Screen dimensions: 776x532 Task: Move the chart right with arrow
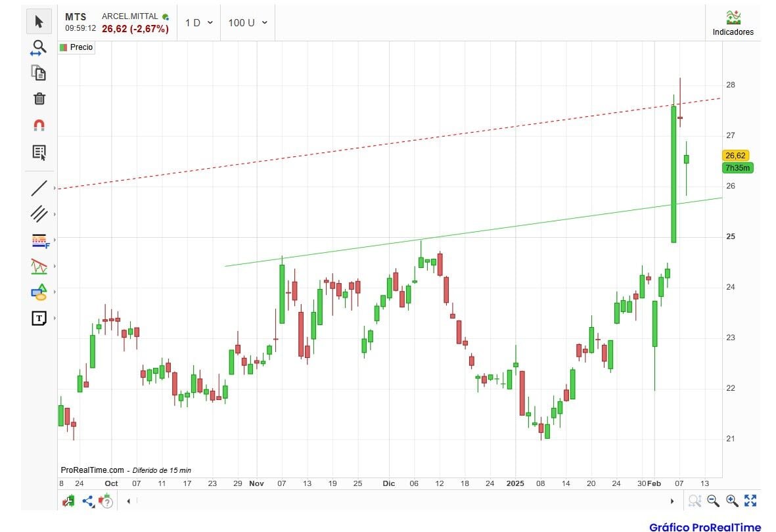click(672, 501)
